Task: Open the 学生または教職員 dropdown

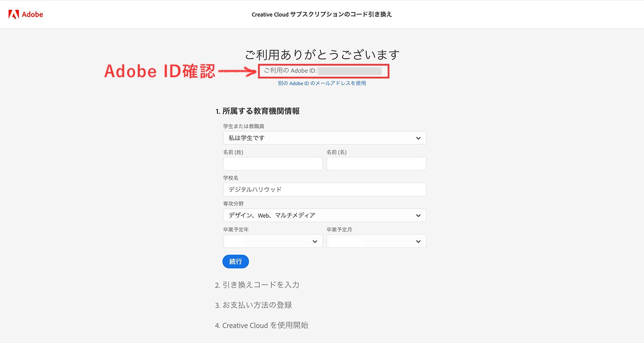Action: (x=325, y=138)
